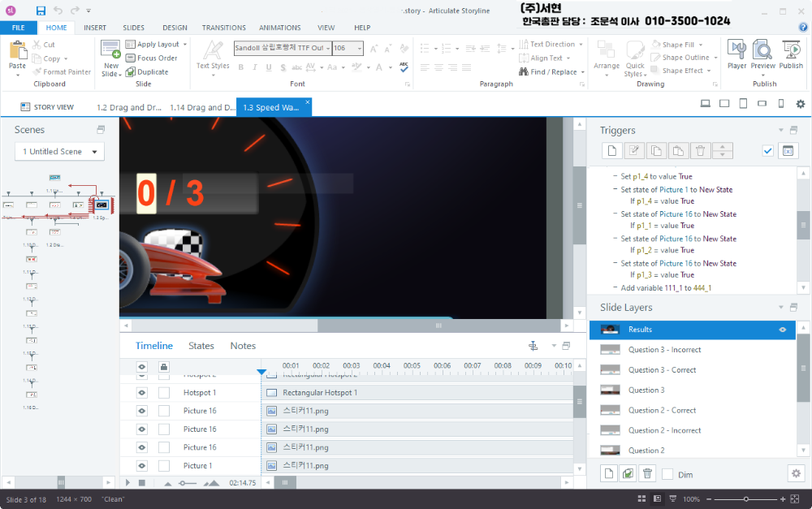Click the selected slide thumbnail in Scenes

[101, 205]
